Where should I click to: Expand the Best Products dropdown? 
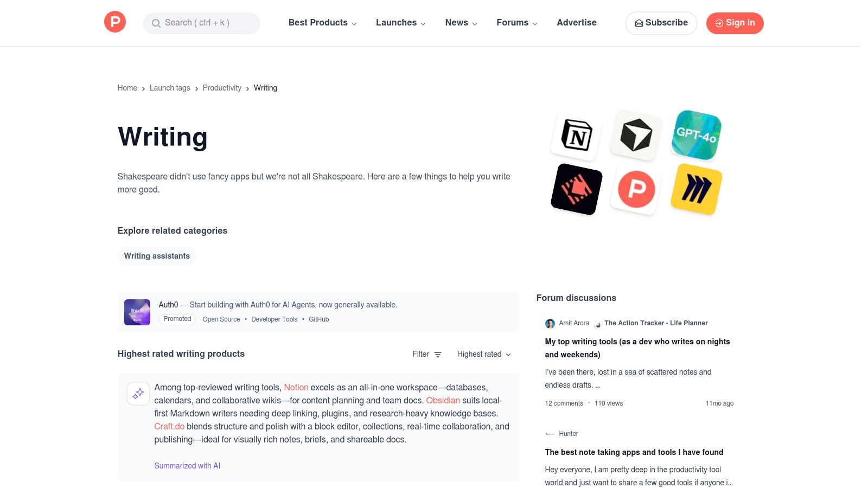(x=318, y=23)
